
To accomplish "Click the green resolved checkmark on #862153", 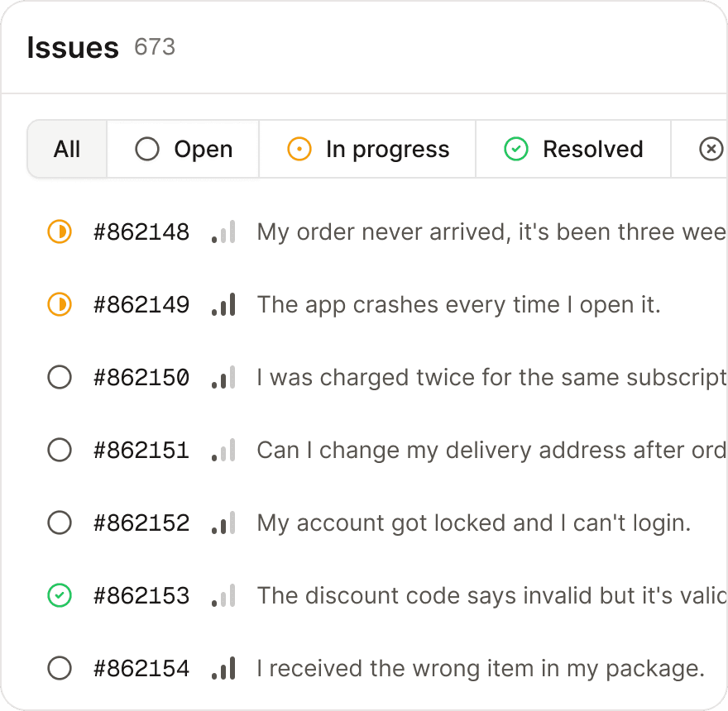I will click(60, 595).
